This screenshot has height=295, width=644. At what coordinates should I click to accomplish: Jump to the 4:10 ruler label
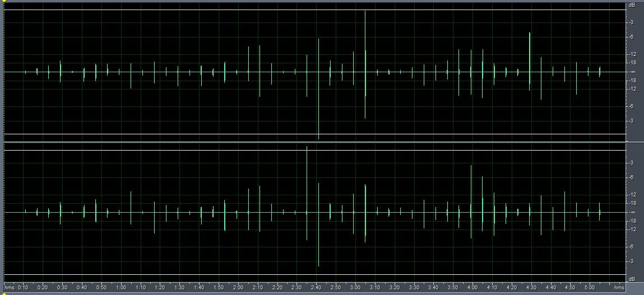click(492, 288)
